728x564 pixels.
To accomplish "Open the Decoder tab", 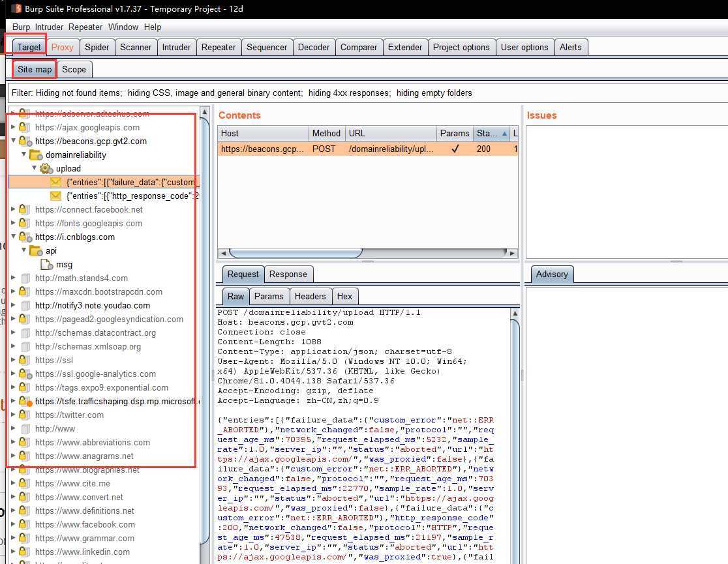I will click(x=313, y=48).
